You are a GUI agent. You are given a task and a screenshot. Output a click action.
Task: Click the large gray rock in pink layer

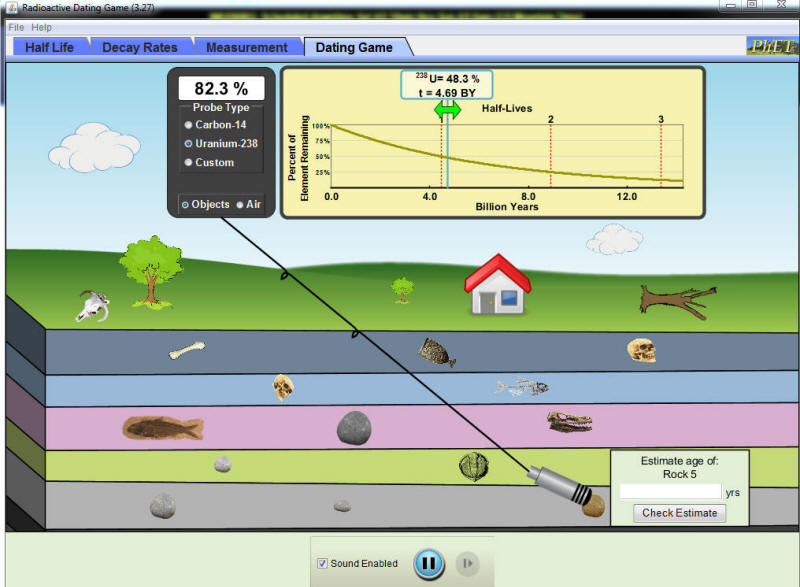354,428
